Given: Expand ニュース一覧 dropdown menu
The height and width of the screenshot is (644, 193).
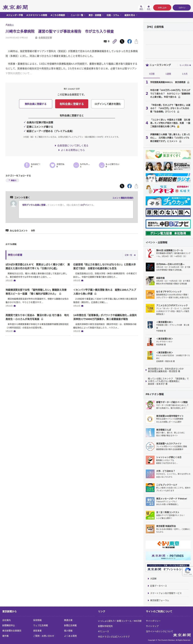Looking at the screenshot, I should click(78, 15).
